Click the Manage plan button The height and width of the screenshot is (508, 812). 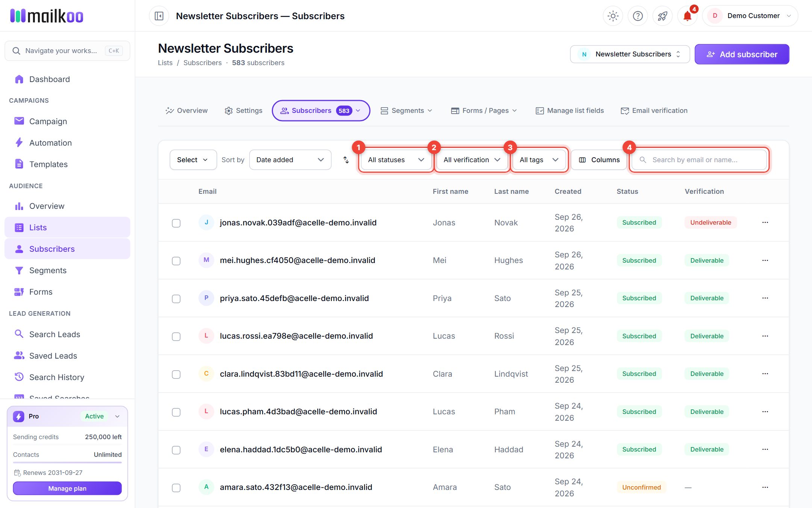(x=67, y=488)
